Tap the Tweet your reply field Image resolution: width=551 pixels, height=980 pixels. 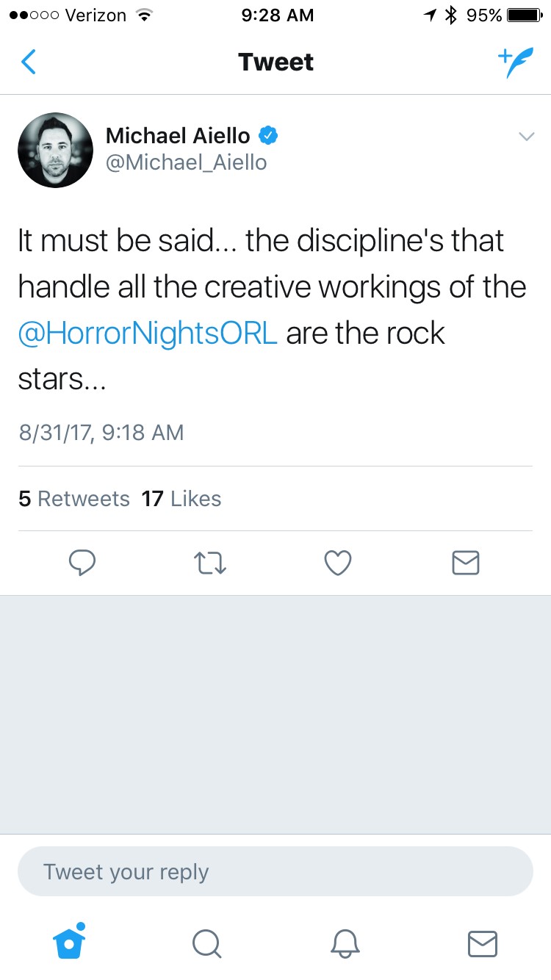point(275,871)
